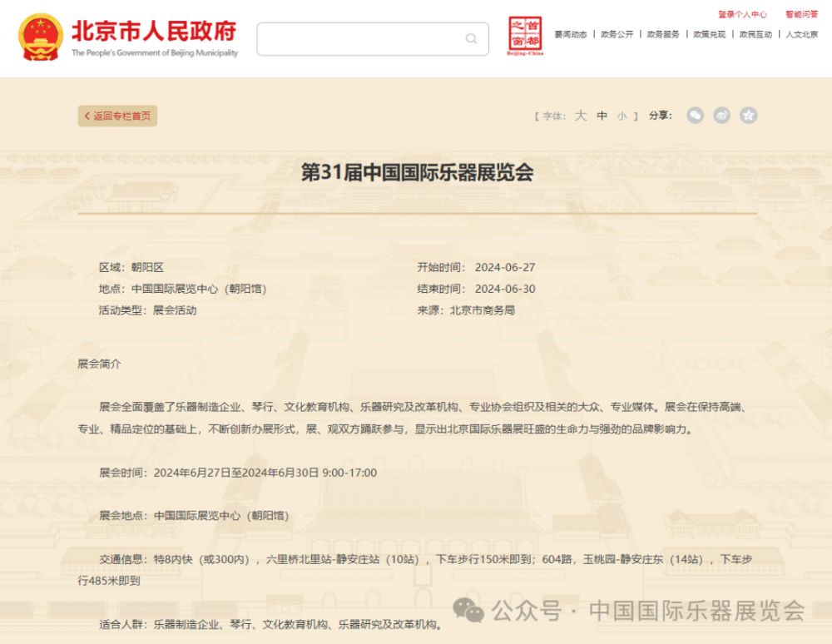Open the 首都之窗 red seal logo
This screenshot has width=832, height=644.
click(x=525, y=37)
